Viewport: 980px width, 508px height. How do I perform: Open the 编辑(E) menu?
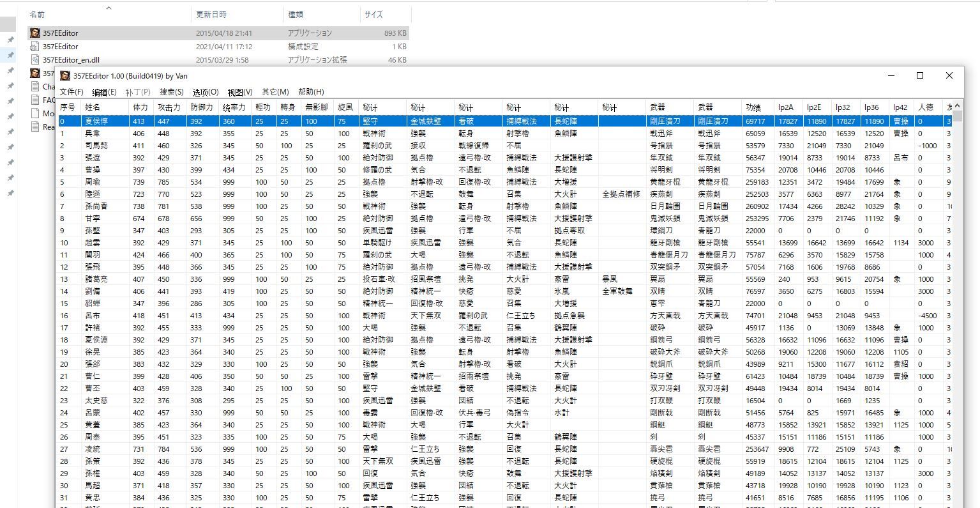(x=105, y=91)
